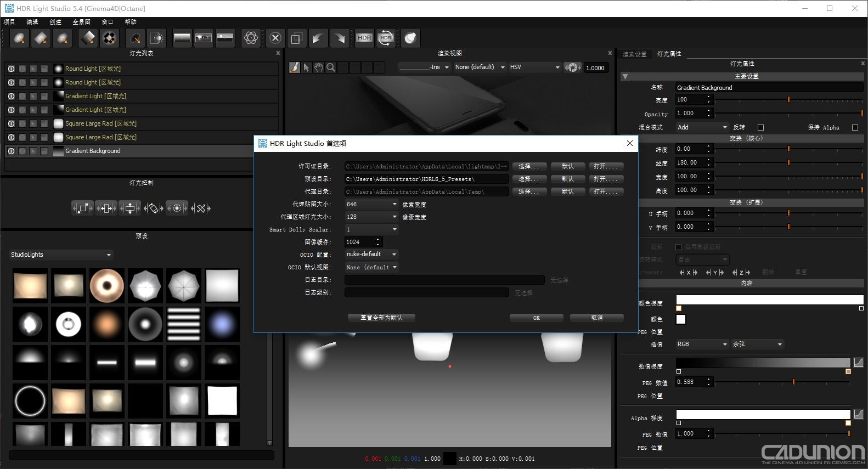Screen dimensions: 868x469
Task: Click the atom-shaped toolbar icon
Action: pos(251,38)
